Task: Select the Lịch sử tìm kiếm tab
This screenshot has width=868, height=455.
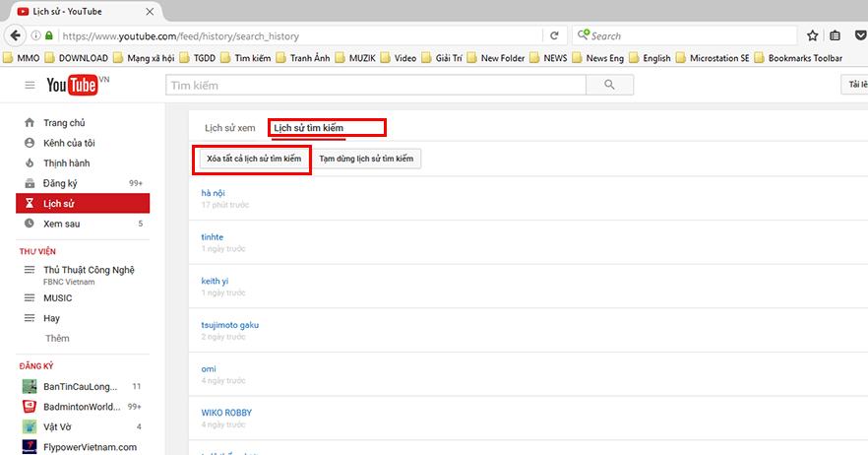Action: click(x=308, y=128)
